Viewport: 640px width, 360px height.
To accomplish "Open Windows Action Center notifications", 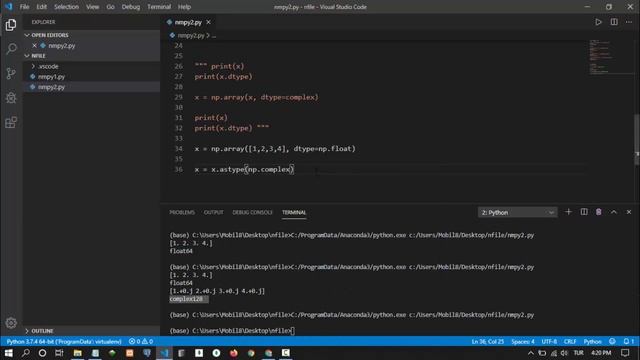I will [x=625, y=353].
